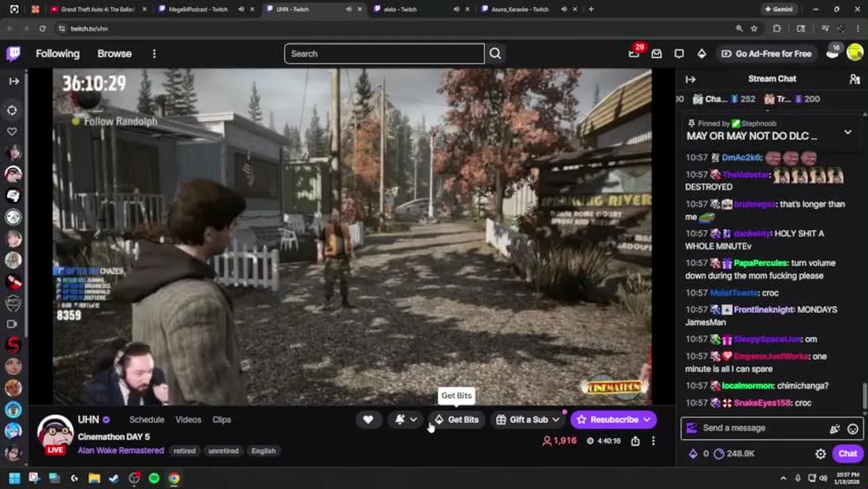Open the 248.9K channel points balance
This screenshot has height=489, width=868.
click(734, 454)
